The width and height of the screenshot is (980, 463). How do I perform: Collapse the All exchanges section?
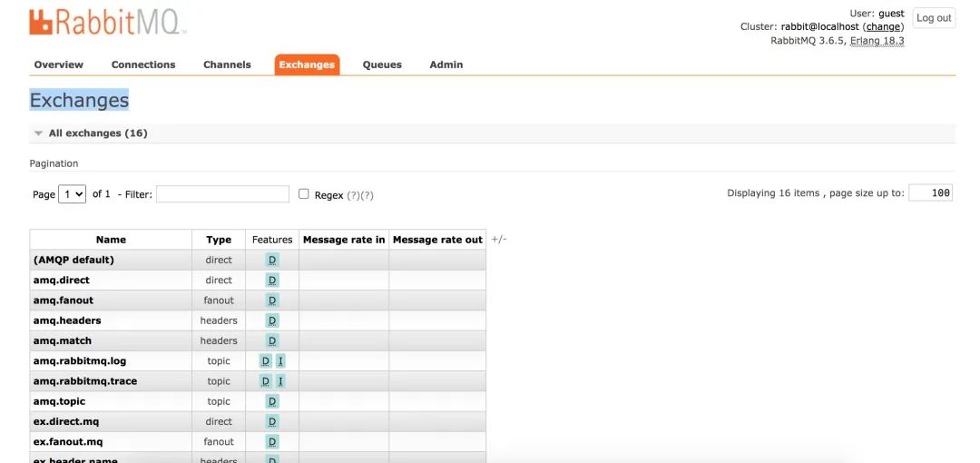39,133
